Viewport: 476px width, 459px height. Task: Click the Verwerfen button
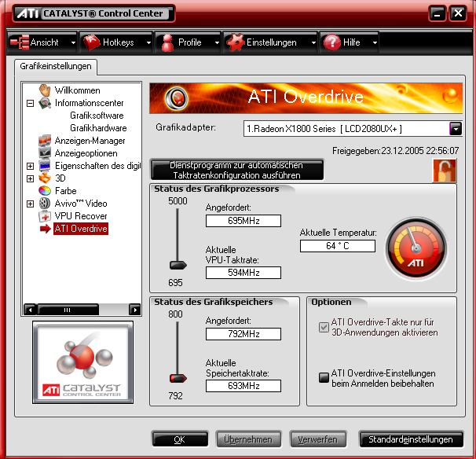click(x=318, y=439)
